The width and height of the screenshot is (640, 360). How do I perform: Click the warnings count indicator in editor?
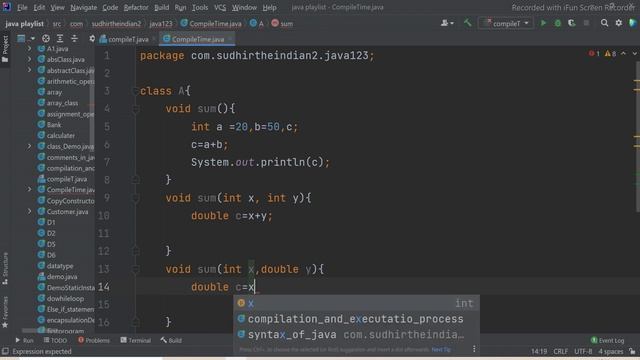pyautogui.click(x=610, y=53)
